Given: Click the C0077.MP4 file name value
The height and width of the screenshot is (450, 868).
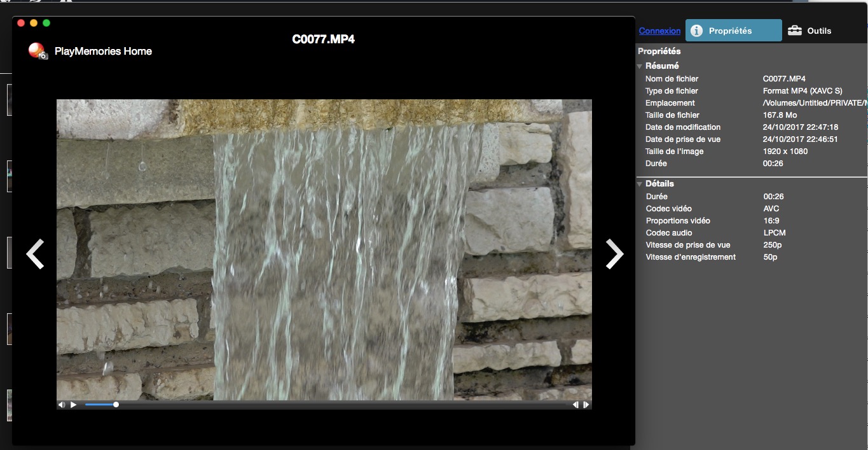Looking at the screenshot, I should point(783,79).
